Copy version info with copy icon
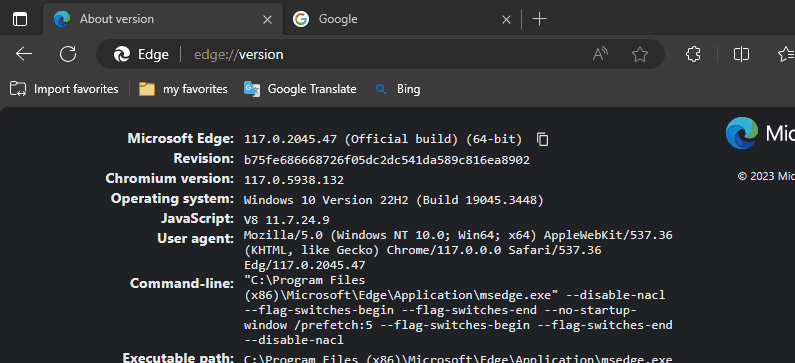Image resolution: width=795 pixels, height=363 pixels. tap(543, 139)
